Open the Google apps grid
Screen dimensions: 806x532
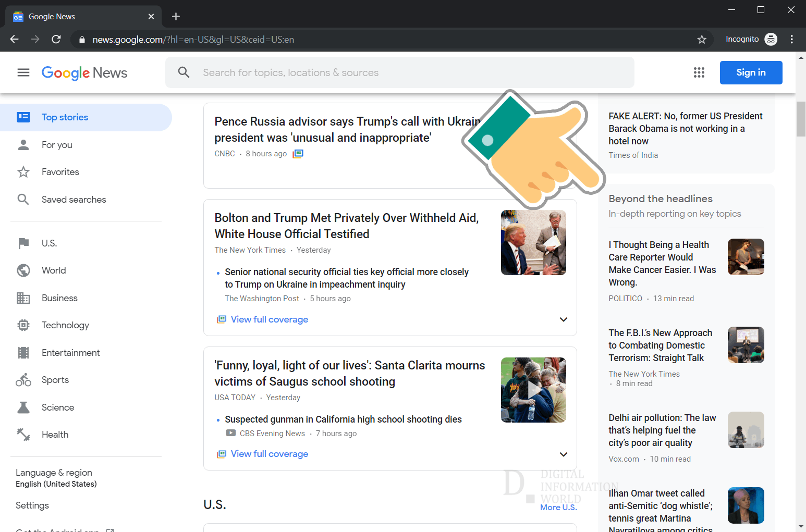click(x=699, y=72)
